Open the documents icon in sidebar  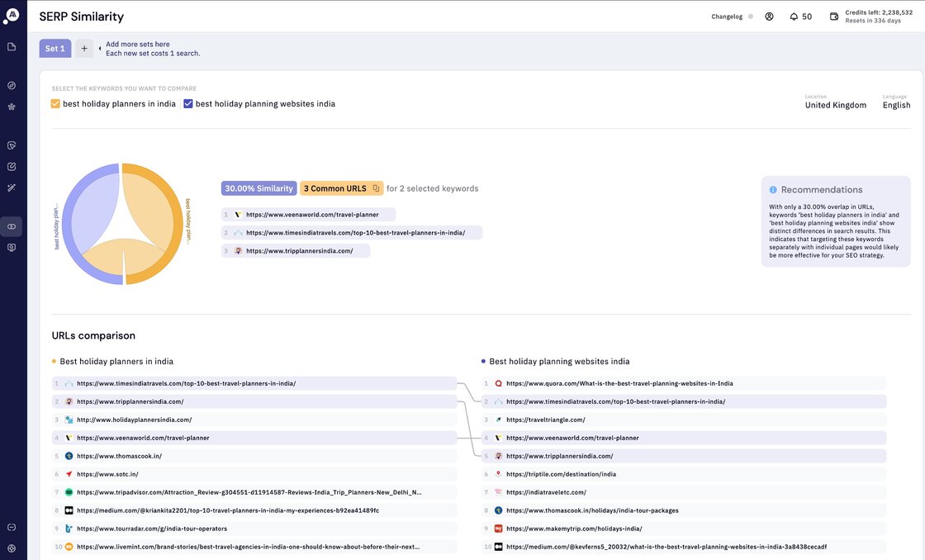[12, 47]
